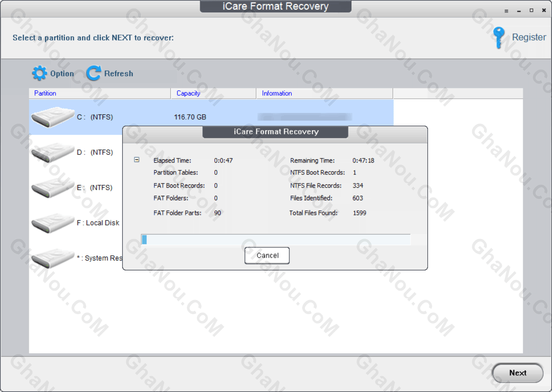Select the F: Local Disk drive icon

[x=53, y=223]
